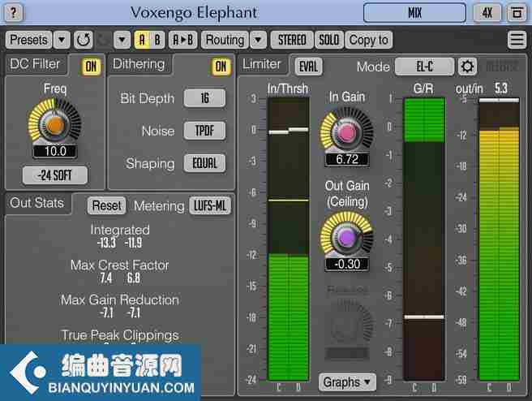Open the 4X oversampling selector
The width and height of the screenshot is (532, 401).
[487, 13]
